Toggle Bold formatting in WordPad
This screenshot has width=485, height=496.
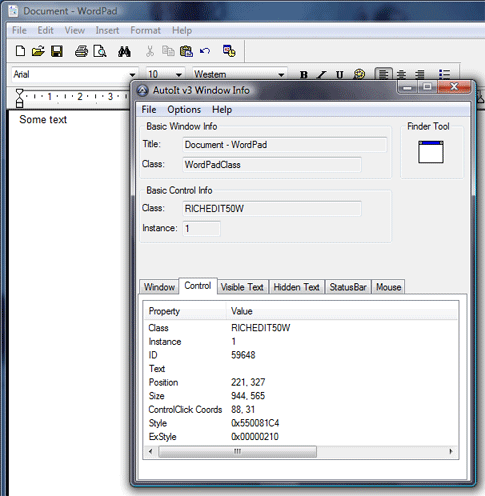(303, 74)
